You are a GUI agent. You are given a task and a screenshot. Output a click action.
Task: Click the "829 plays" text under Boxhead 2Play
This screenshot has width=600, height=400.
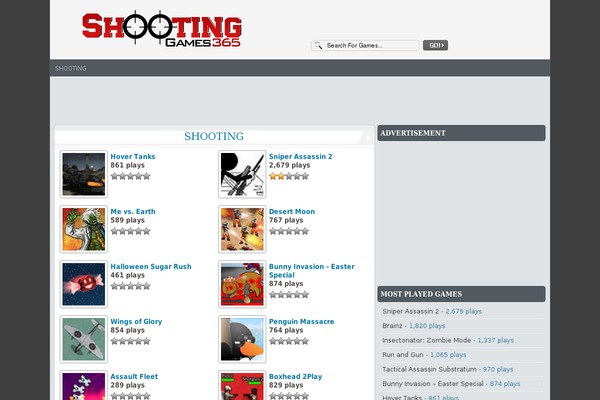pos(286,385)
